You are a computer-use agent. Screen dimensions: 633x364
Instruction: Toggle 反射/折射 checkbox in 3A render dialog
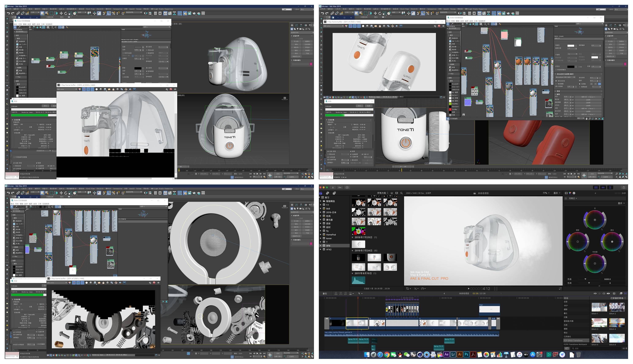pos(328,151)
